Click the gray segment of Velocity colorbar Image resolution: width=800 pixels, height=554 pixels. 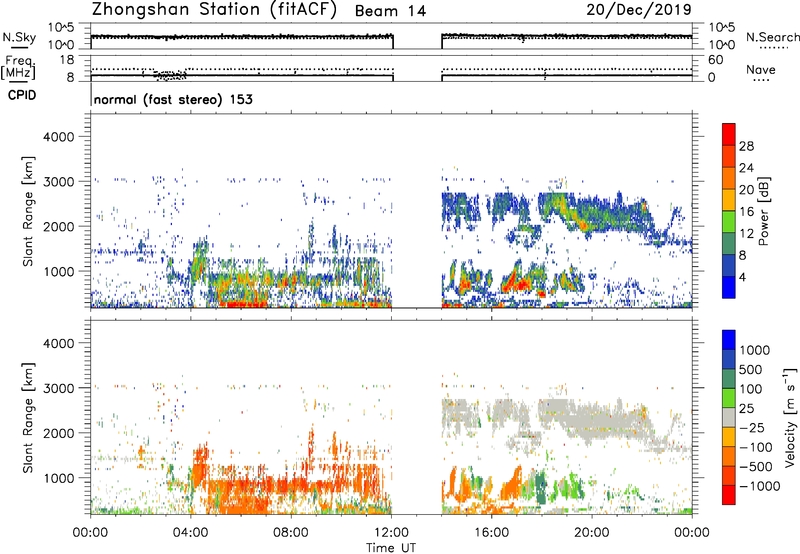729,418
